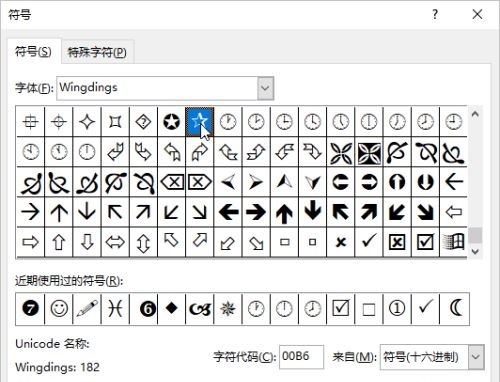Choose the boxed X symbol in the grid
Screen dimensions: 500x382
397,242
